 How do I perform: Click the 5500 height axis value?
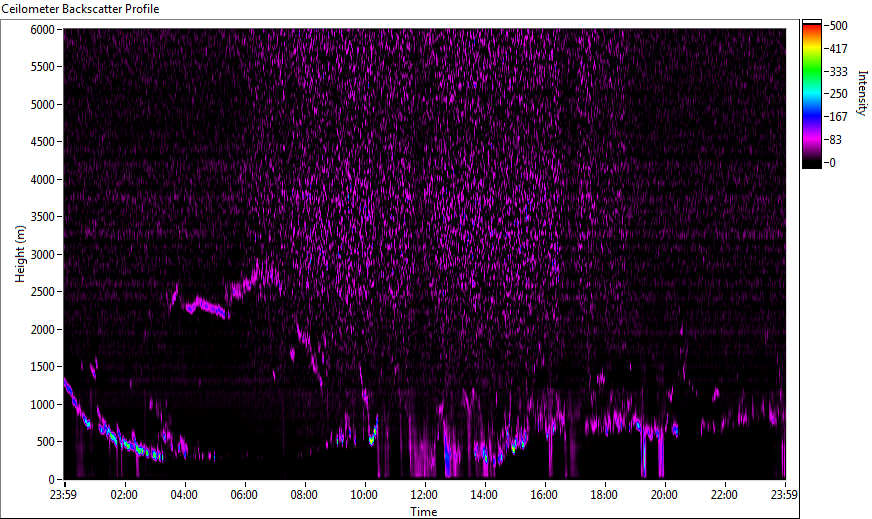point(42,67)
